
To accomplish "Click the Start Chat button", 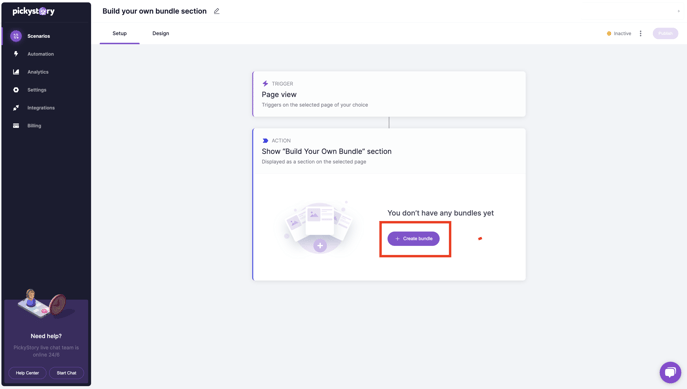I will [x=66, y=373].
